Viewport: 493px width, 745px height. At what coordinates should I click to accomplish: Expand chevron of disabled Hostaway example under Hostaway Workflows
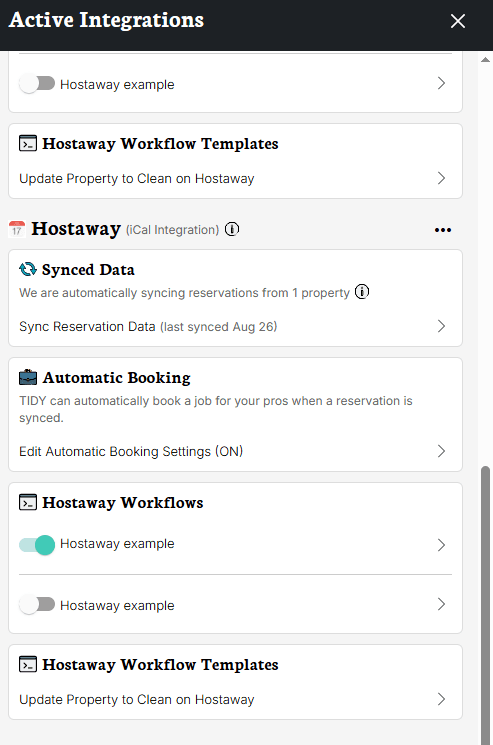441,604
